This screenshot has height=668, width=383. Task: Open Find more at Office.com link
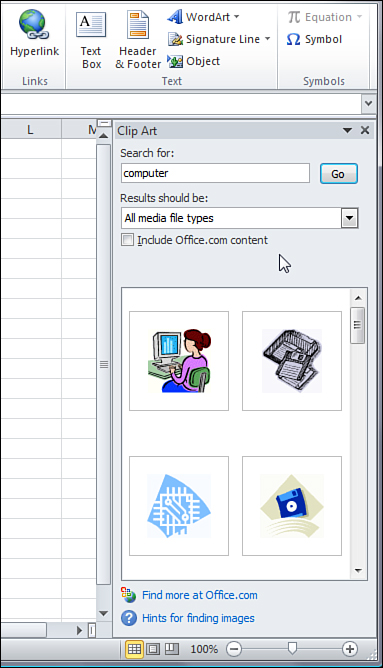point(199,595)
